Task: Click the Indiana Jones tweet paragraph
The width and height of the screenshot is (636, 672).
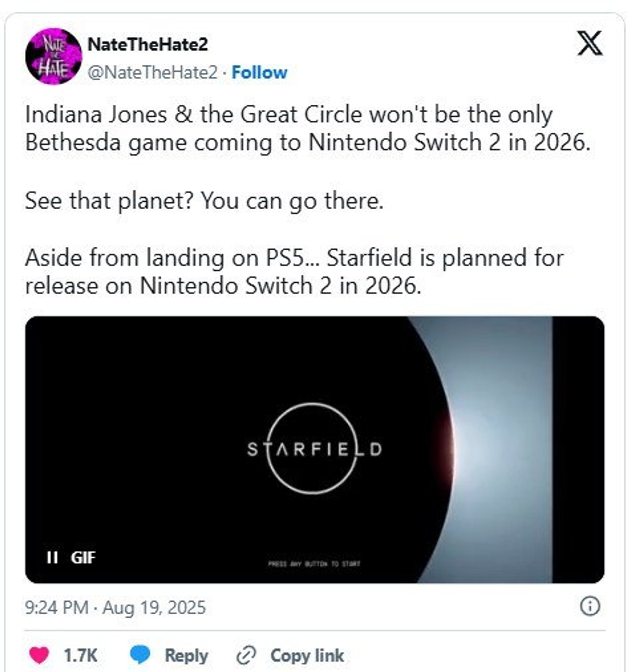Action: 307,128
